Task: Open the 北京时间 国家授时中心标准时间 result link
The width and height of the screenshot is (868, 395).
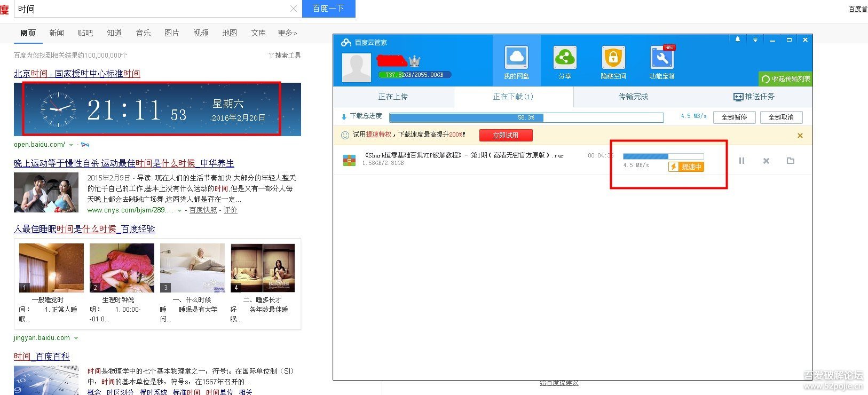Action: coord(77,74)
